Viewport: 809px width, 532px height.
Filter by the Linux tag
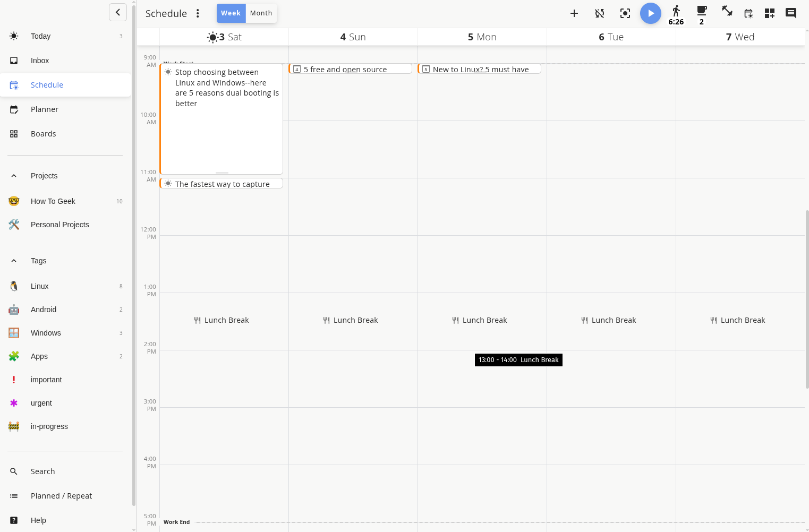click(x=66, y=286)
